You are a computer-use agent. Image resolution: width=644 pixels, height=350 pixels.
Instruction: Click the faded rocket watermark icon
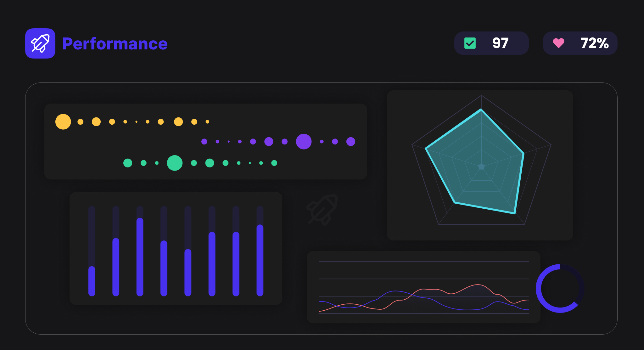click(x=322, y=209)
